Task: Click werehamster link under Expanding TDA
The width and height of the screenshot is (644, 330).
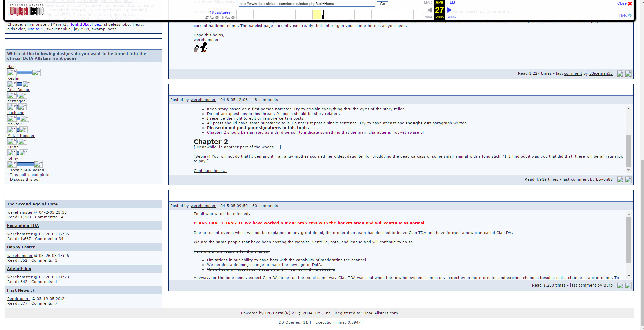Action: click(20, 234)
